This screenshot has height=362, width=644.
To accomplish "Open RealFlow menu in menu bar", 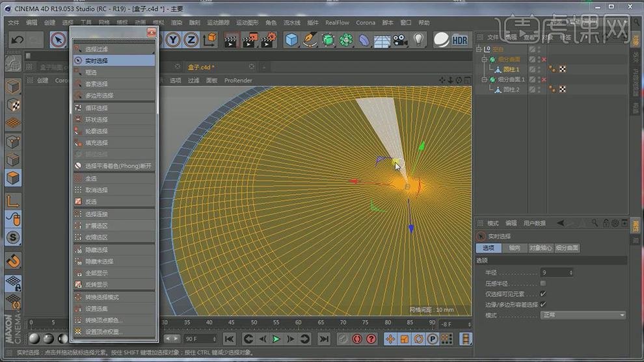I will [337, 23].
